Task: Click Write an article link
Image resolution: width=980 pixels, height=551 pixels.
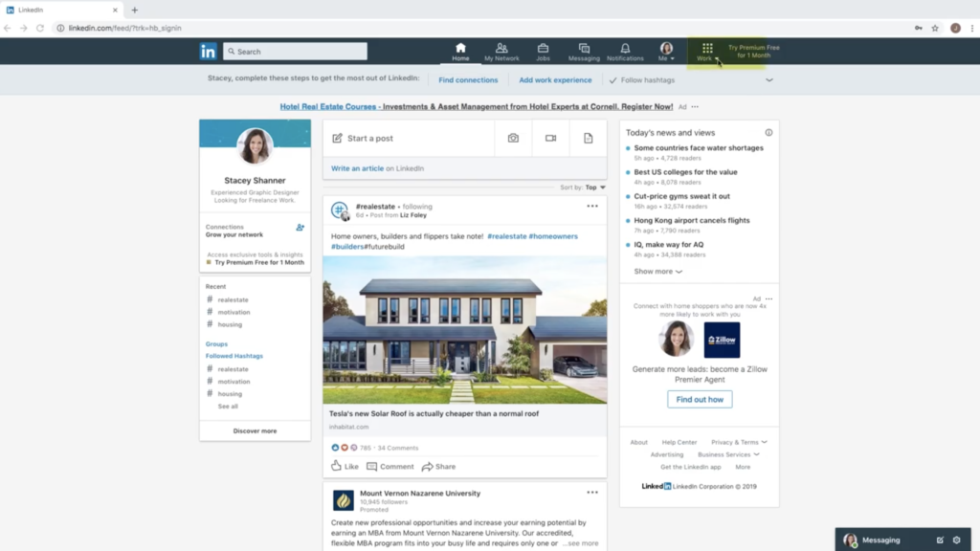Action: tap(357, 168)
